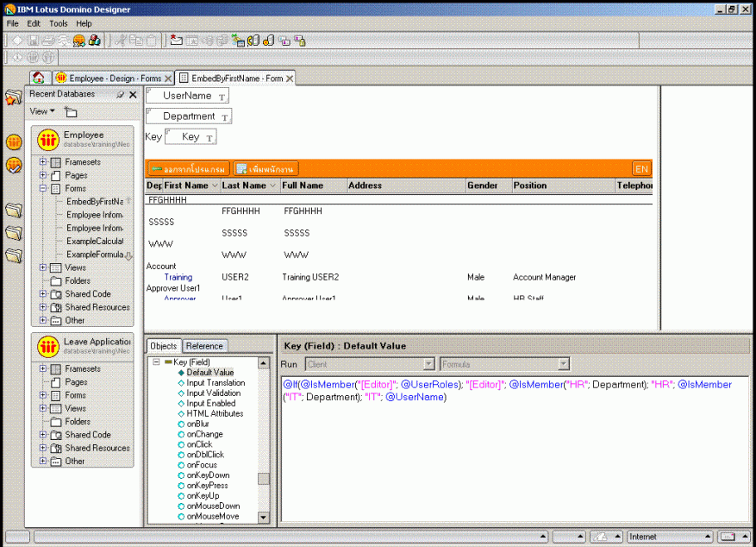756x547 pixels.
Task: Open the Client run dropdown
Action: pos(428,364)
